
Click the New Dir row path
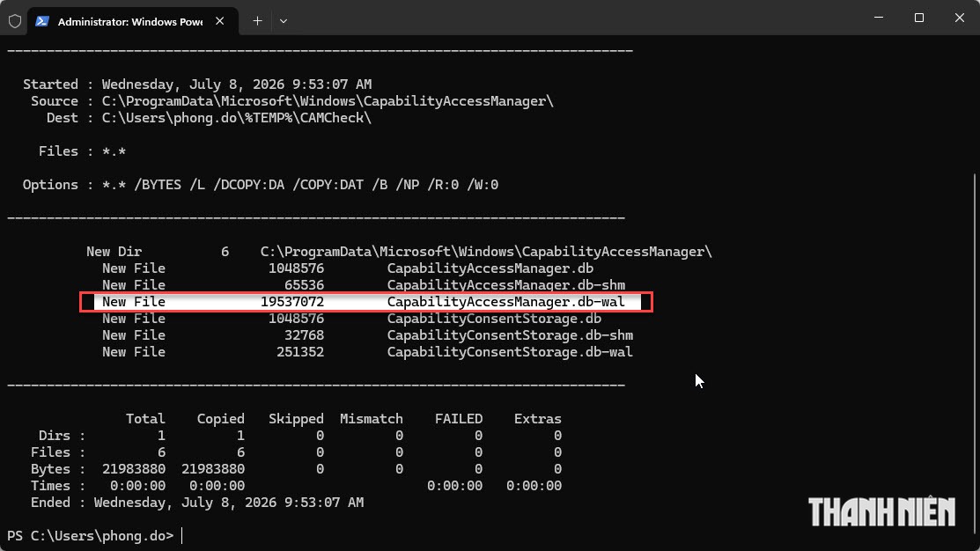(486, 252)
